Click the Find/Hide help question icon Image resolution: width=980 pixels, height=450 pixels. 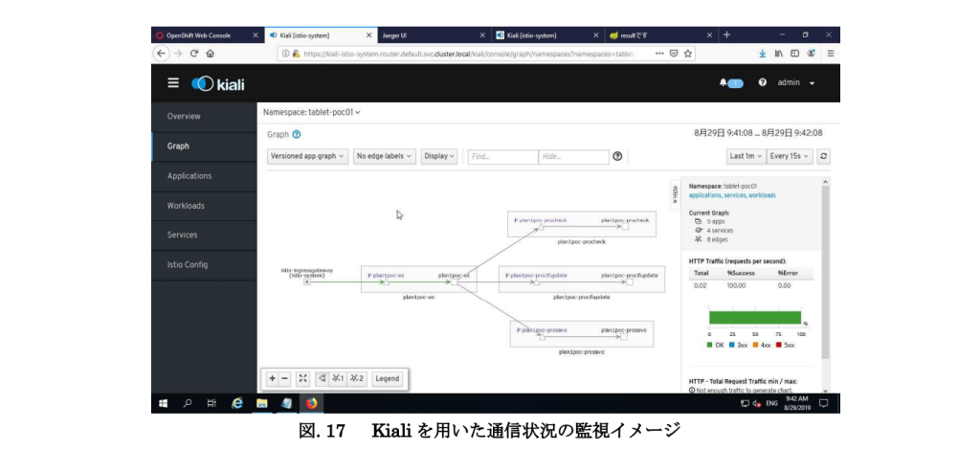coord(617,157)
